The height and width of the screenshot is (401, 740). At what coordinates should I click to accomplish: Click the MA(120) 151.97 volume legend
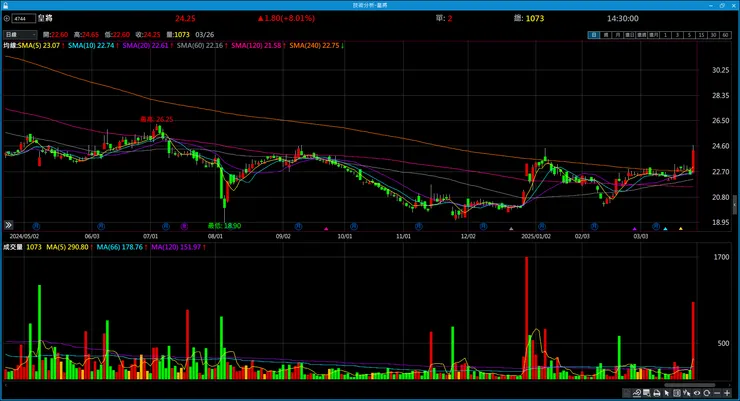176,247
